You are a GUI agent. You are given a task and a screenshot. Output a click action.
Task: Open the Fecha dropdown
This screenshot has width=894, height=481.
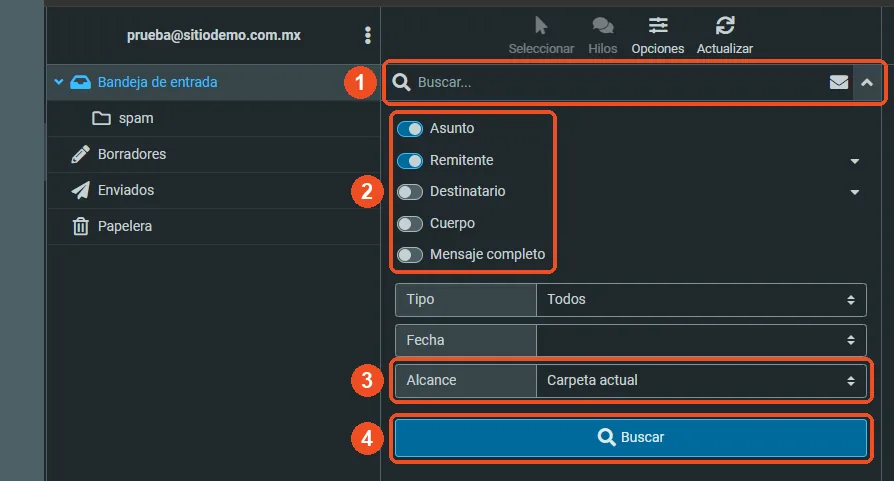701,340
